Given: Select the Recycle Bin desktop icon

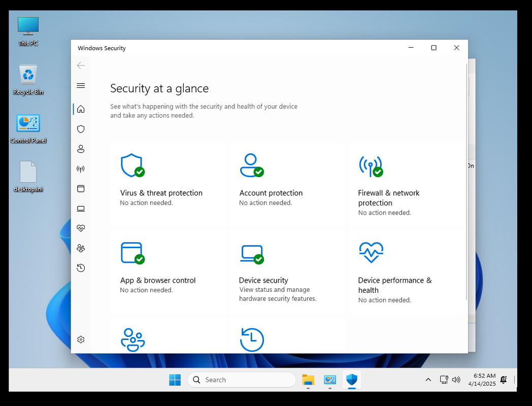Looking at the screenshot, I should (28, 80).
